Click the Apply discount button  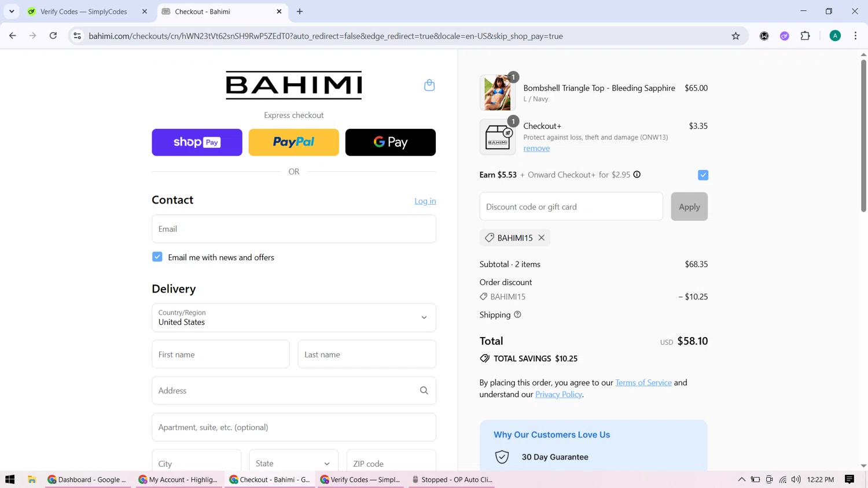689,206
